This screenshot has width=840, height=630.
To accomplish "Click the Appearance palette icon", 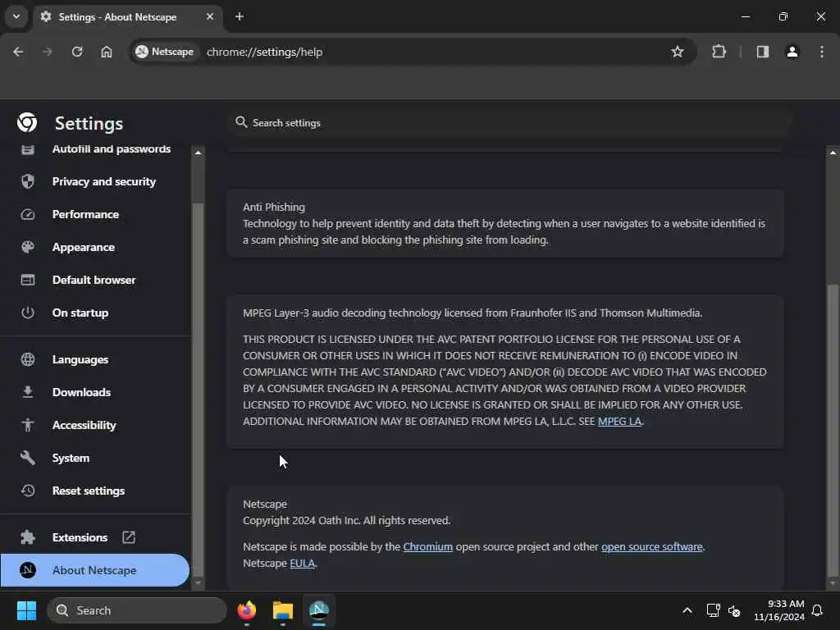I will [x=28, y=247].
